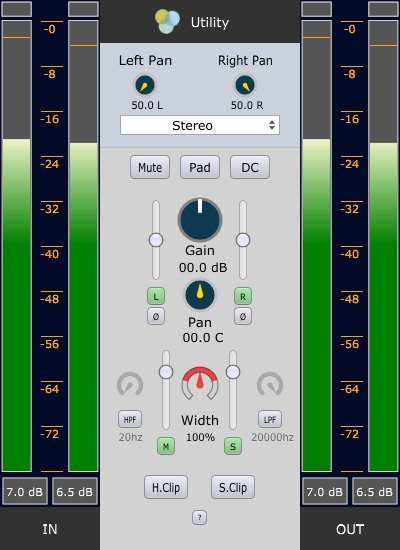Open help with the question mark button
400x550 pixels.
click(x=199, y=517)
